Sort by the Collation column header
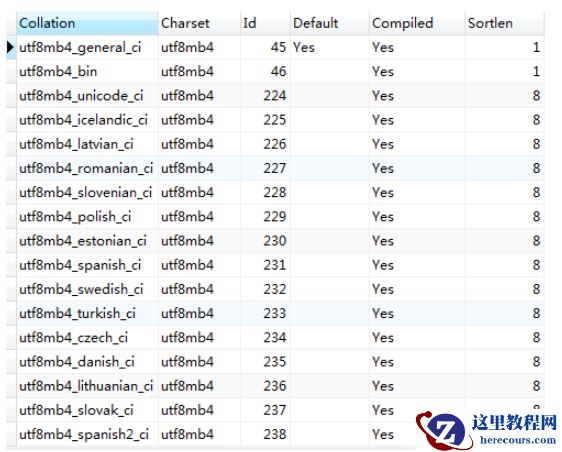The height and width of the screenshot is (452, 562). (x=87, y=23)
